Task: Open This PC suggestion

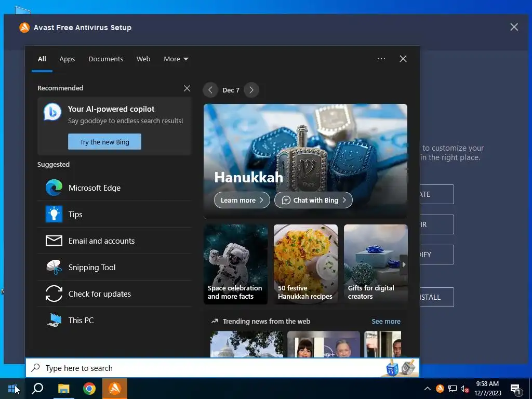Action: click(114, 320)
